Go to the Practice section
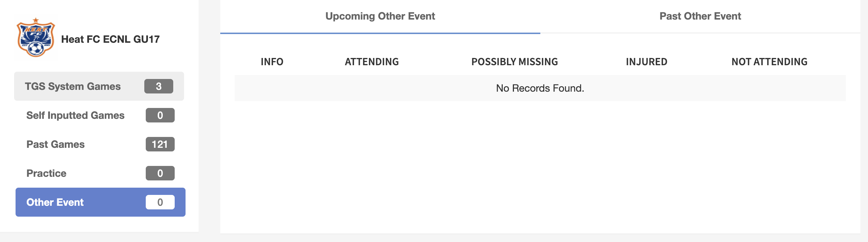Viewport: 868px width, 242px height. click(x=101, y=173)
